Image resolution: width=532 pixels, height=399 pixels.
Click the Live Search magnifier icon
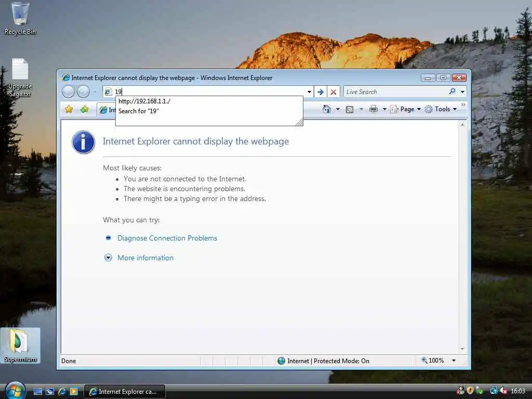452,91
